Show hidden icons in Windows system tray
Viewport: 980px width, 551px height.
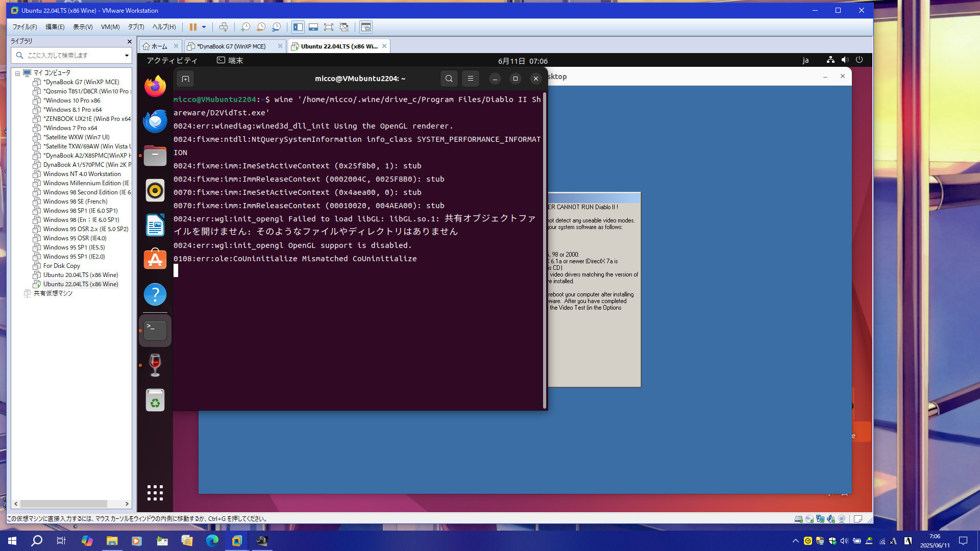[x=795, y=541]
